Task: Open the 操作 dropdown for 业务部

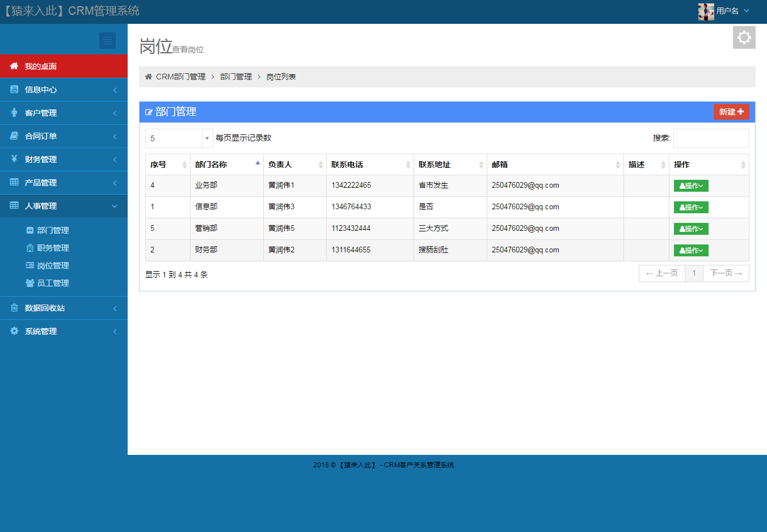Action: (x=690, y=185)
